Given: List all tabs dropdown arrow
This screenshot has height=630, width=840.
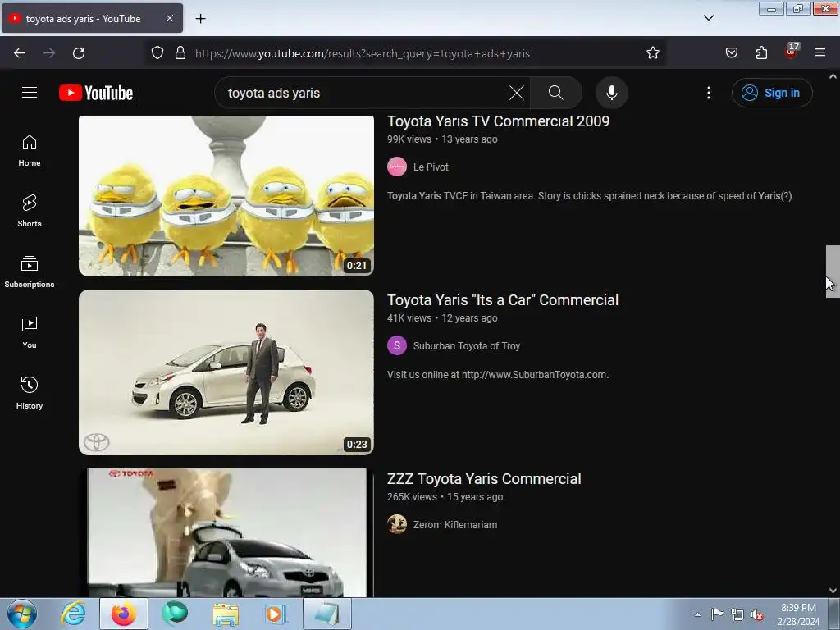Looking at the screenshot, I should click(708, 18).
